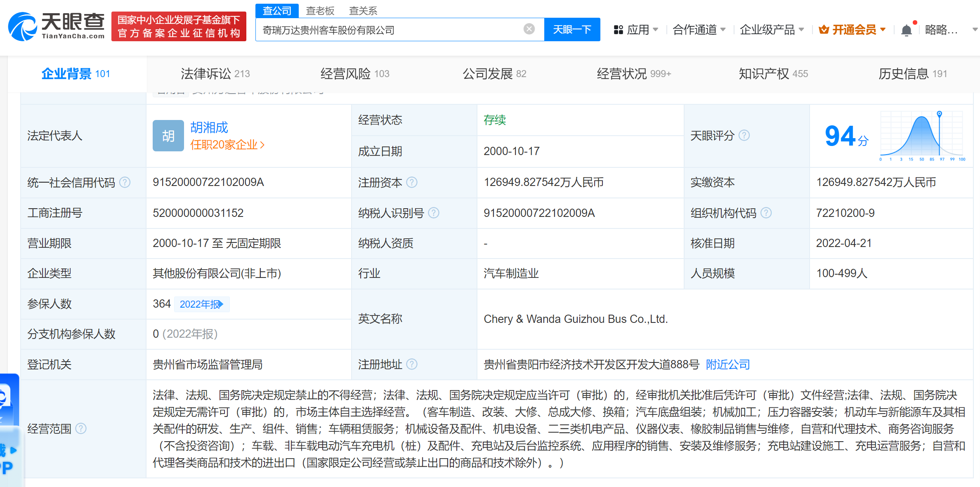Switch to 查关系 search tab

(363, 11)
